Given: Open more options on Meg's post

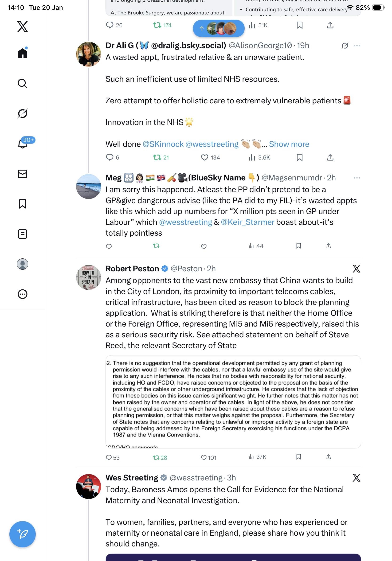Looking at the screenshot, I should point(357,178).
